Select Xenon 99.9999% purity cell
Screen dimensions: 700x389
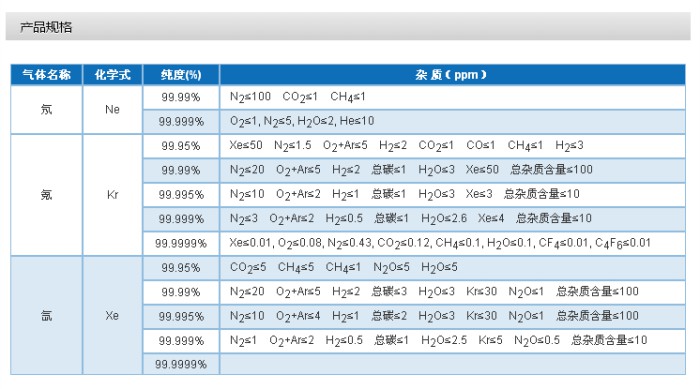(181, 364)
